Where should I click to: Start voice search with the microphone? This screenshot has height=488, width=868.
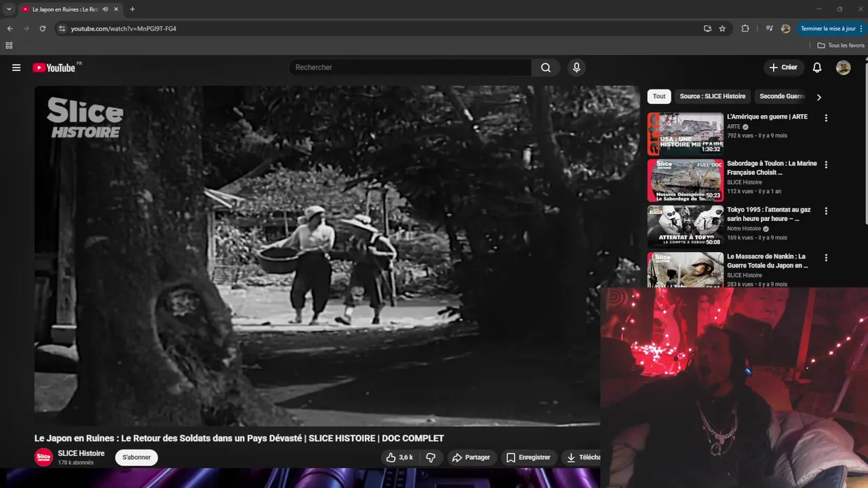pyautogui.click(x=576, y=68)
